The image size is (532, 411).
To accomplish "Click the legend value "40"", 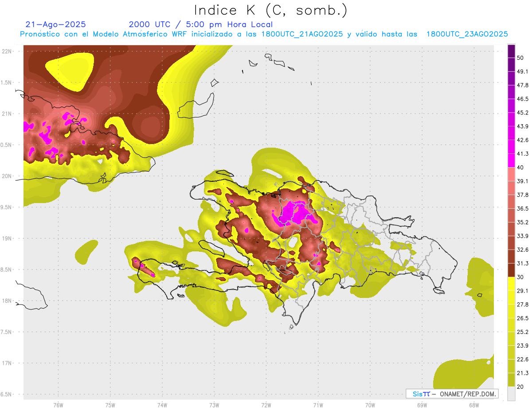I will tap(520, 168).
